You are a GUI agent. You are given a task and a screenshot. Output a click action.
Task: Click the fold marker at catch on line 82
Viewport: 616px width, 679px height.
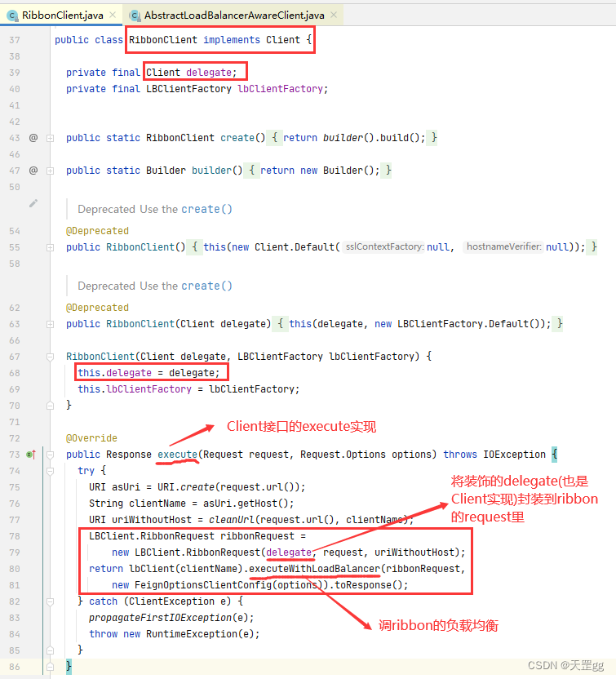coord(51,601)
